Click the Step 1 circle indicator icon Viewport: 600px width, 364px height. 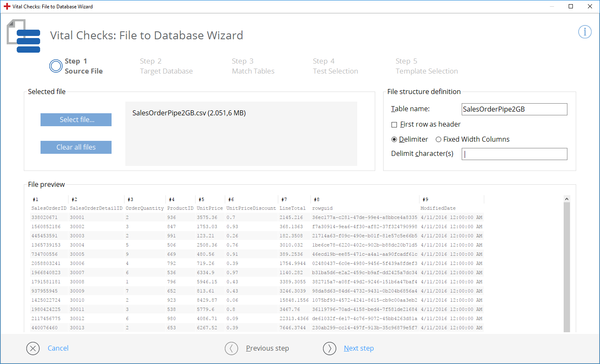pyautogui.click(x=56, y=66)
